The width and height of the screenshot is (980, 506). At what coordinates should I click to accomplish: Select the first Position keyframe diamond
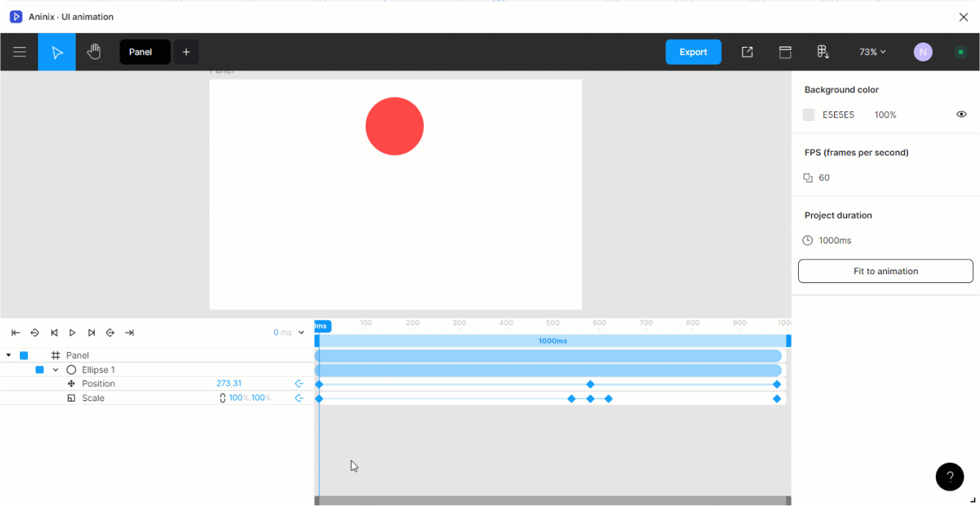319,384
